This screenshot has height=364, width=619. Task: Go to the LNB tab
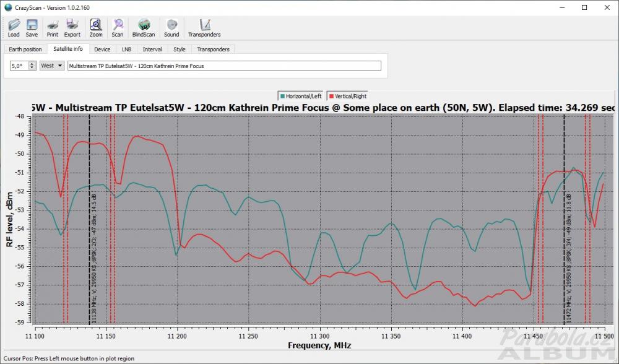point(126,50)
